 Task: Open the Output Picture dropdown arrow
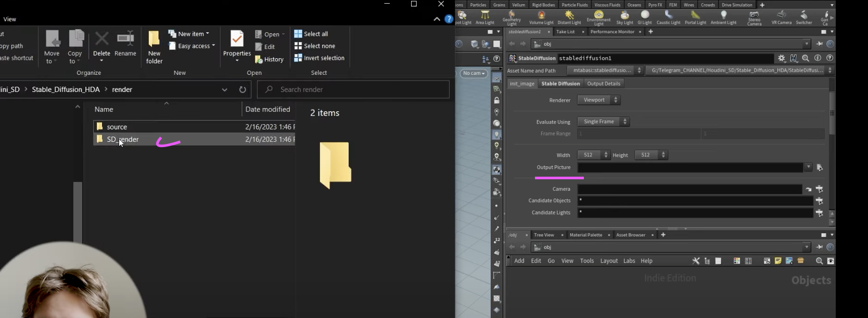point(808,167)
